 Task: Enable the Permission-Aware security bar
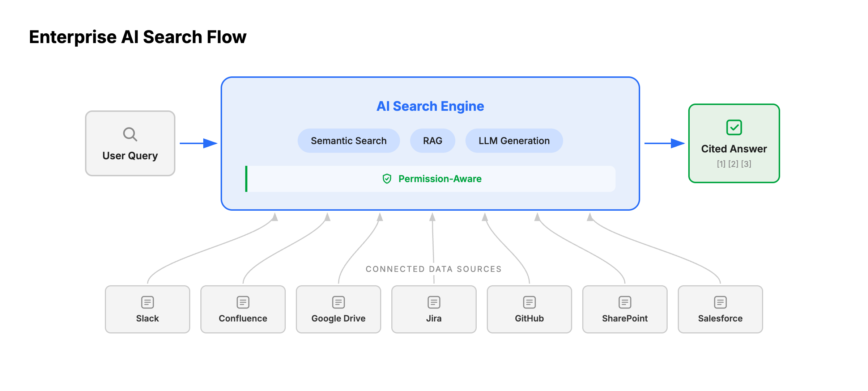tap(430, 178)
